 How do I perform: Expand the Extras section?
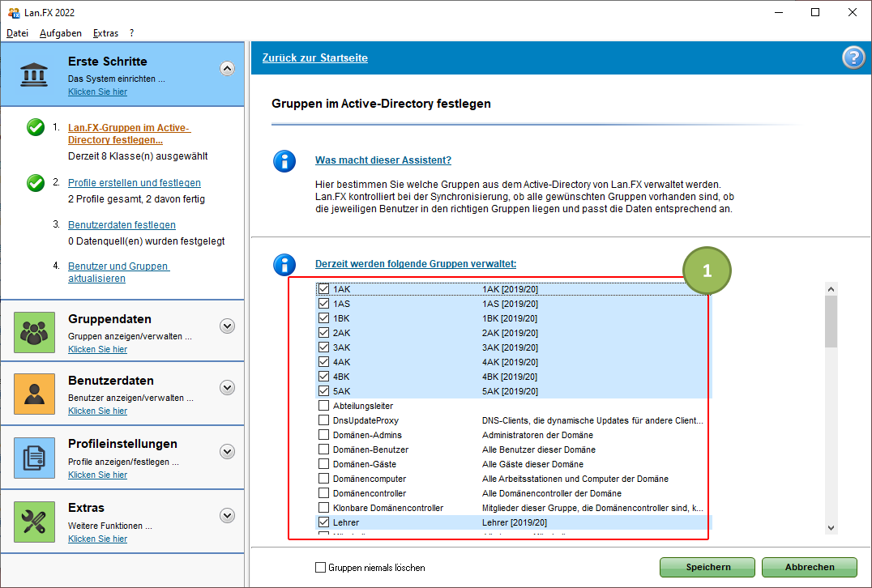point(227,515)
